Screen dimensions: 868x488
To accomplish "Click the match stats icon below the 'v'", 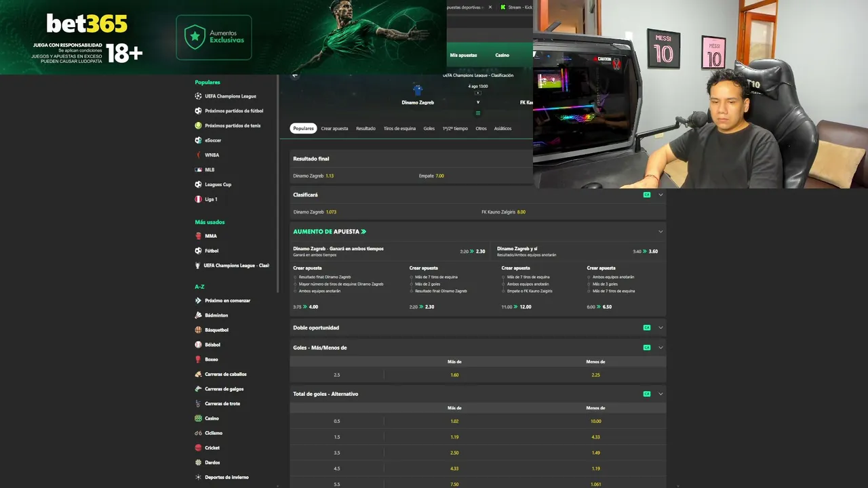I will (x=478, y=113).
